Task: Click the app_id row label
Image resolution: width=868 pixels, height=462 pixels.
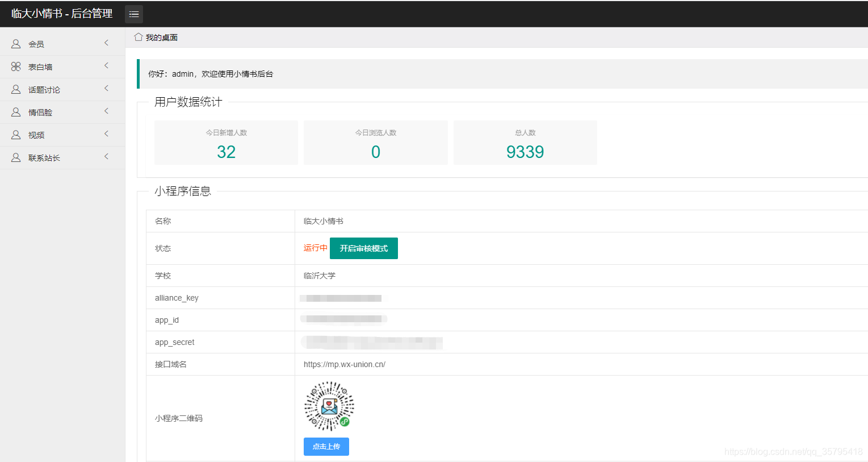Action: point(167,320)
